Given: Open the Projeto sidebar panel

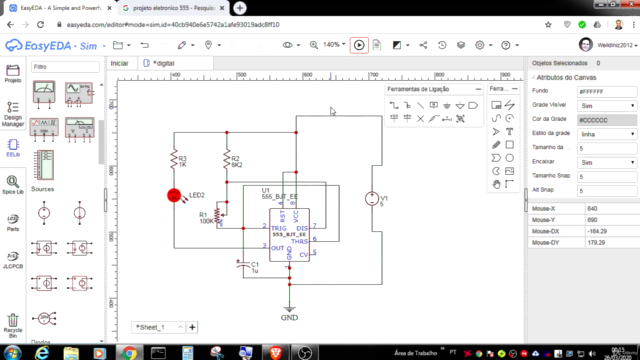Looking at the screenshot, I should (13, 74).
